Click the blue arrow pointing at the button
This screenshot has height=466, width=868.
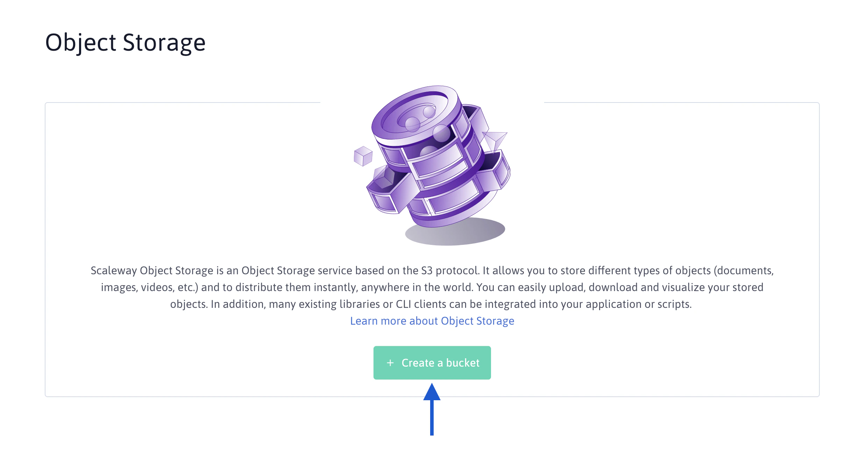pos(432,413)
